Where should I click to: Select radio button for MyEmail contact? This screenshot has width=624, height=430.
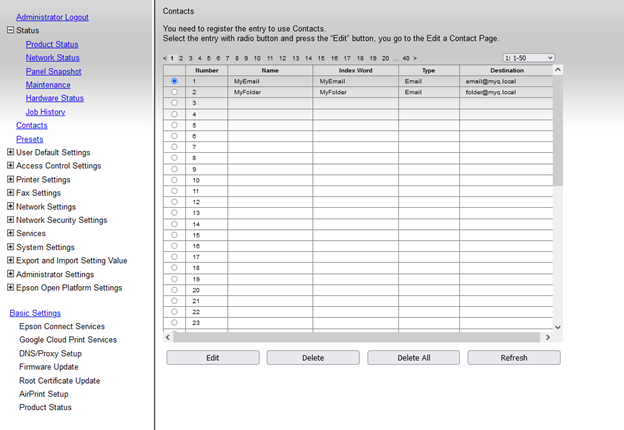coord(175,81)
